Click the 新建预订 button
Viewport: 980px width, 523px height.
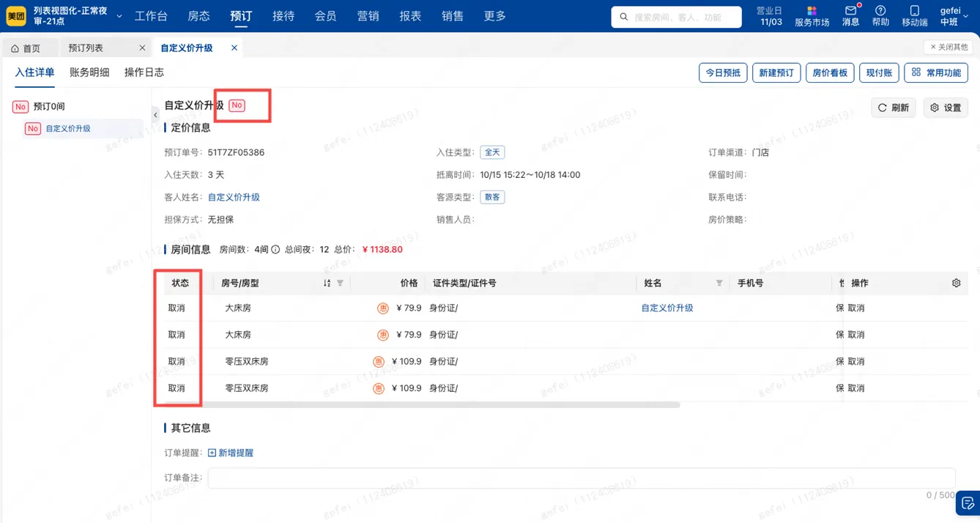(x=776, y=73)
